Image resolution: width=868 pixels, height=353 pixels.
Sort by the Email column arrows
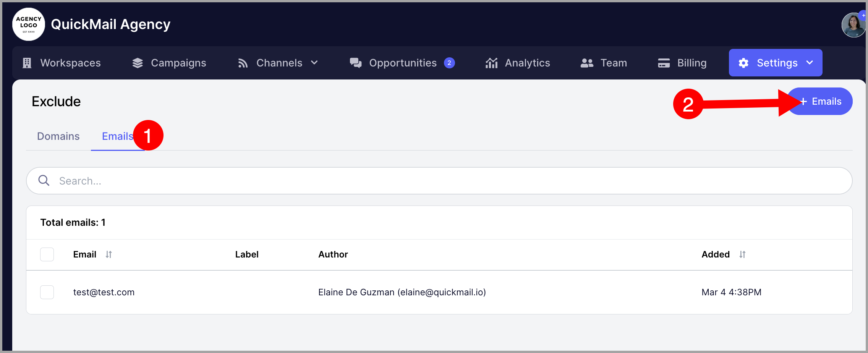point(109,254)
